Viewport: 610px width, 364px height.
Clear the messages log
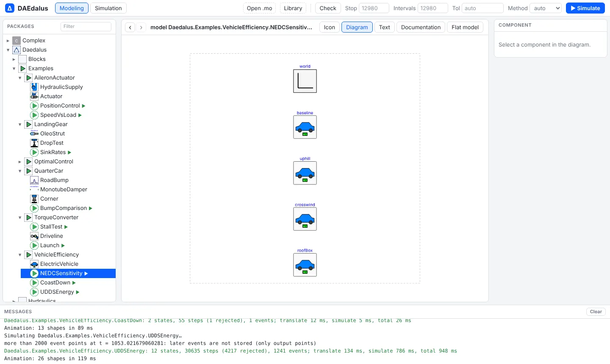(596, 312)
